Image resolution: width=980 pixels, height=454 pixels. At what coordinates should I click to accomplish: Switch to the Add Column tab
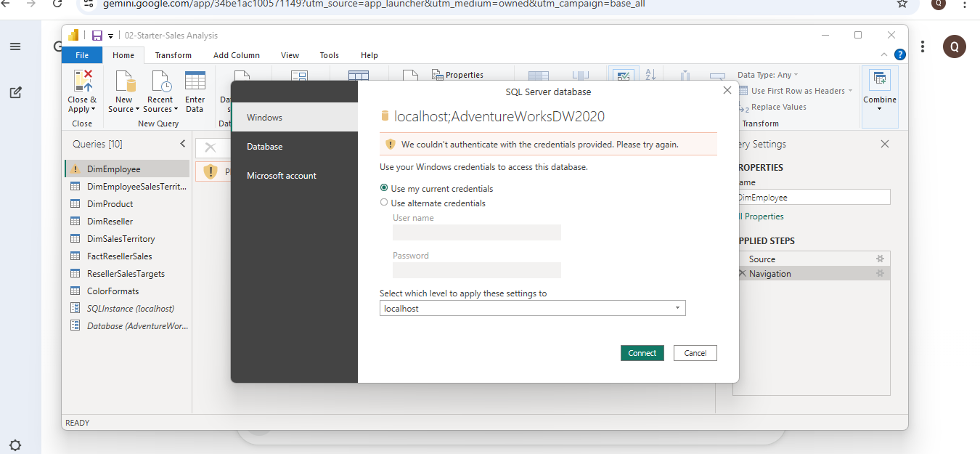(x=237, y=55)
